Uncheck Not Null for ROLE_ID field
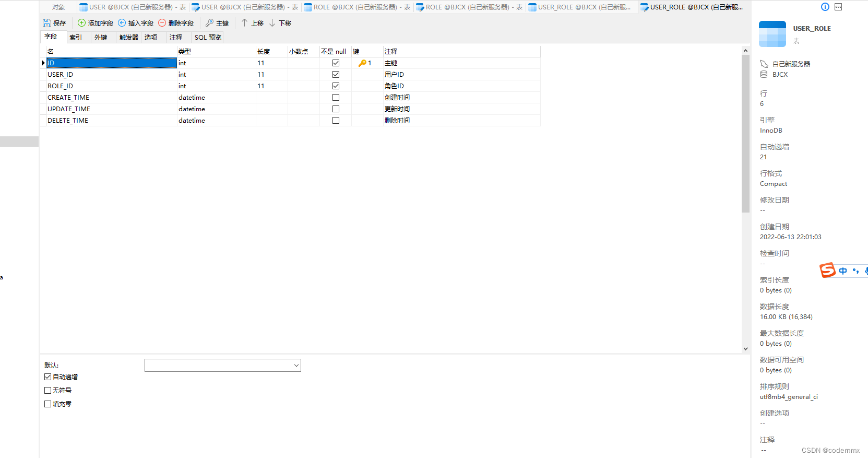 point(336,86)
